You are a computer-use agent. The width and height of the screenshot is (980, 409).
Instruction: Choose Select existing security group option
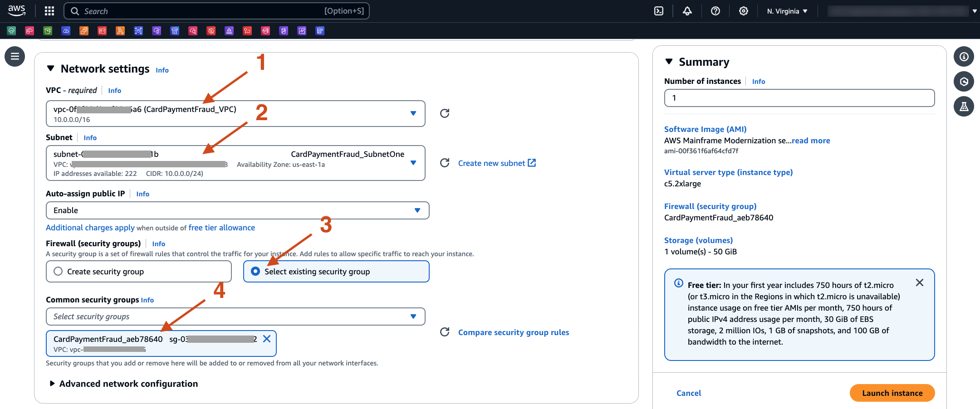[x=336, y=271]
